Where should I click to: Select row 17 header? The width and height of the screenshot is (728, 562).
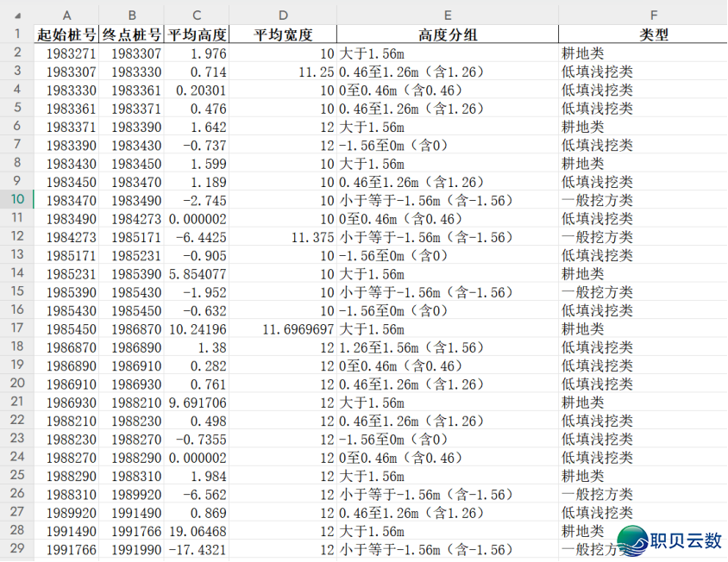pos(17,328)
